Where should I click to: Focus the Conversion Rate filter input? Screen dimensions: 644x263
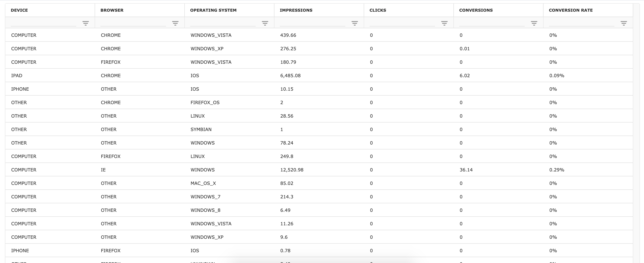coord(581,23)
